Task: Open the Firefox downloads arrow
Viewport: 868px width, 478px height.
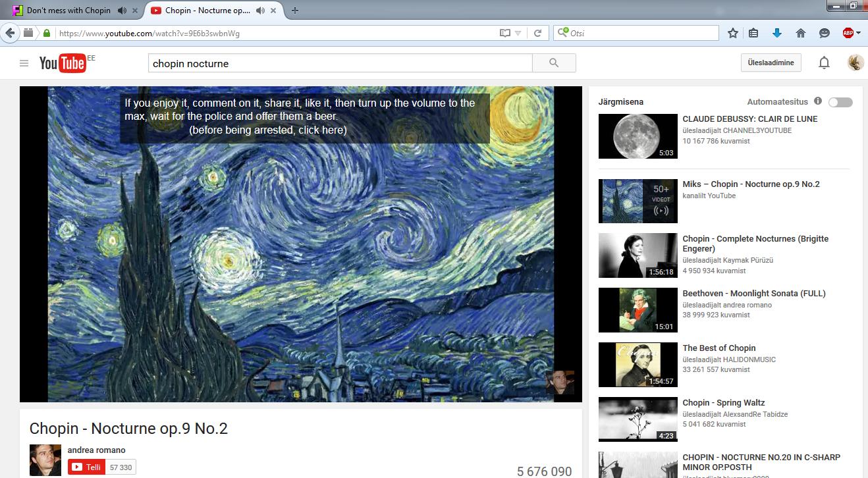Action: click(776, 33)
